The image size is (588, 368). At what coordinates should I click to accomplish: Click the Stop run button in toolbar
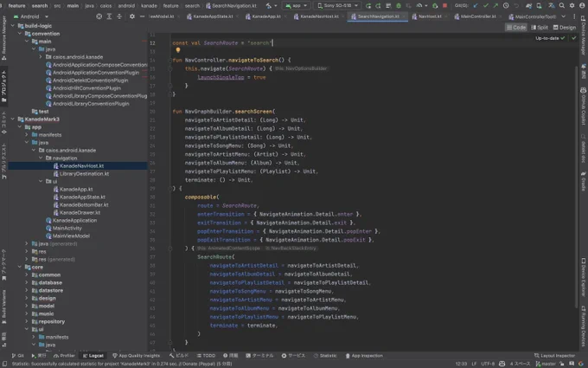444,6
